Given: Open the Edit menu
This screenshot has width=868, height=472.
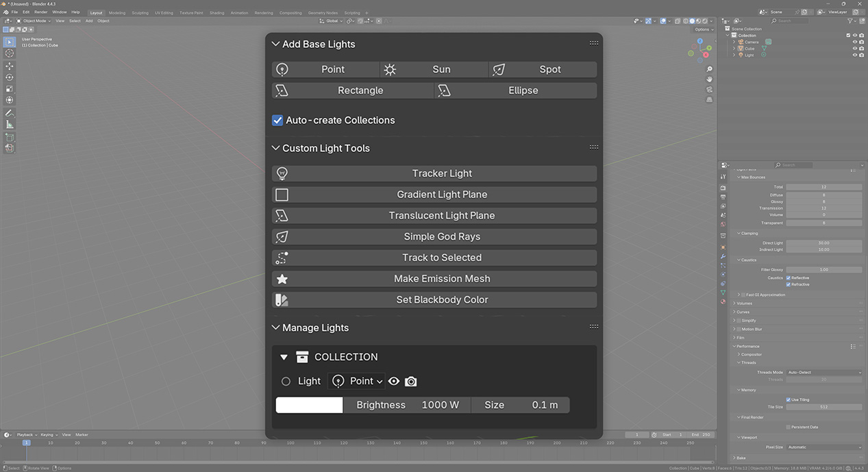Looking at the screenshot, I should (26, 12).
